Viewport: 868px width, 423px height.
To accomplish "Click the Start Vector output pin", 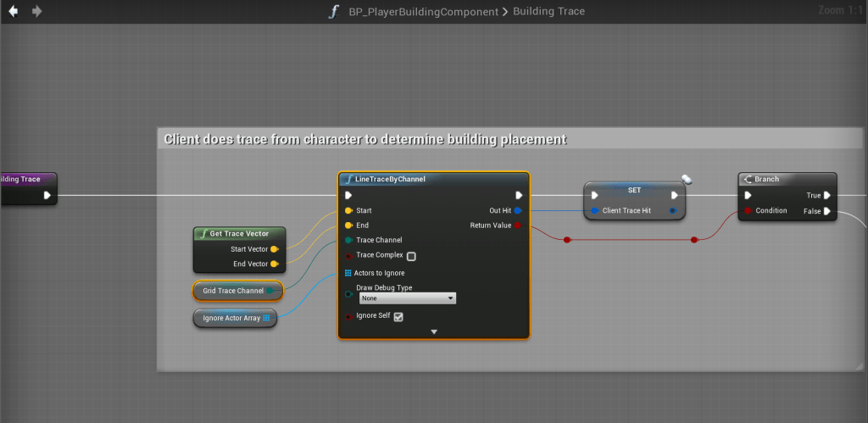I will (x=274, y=249).
